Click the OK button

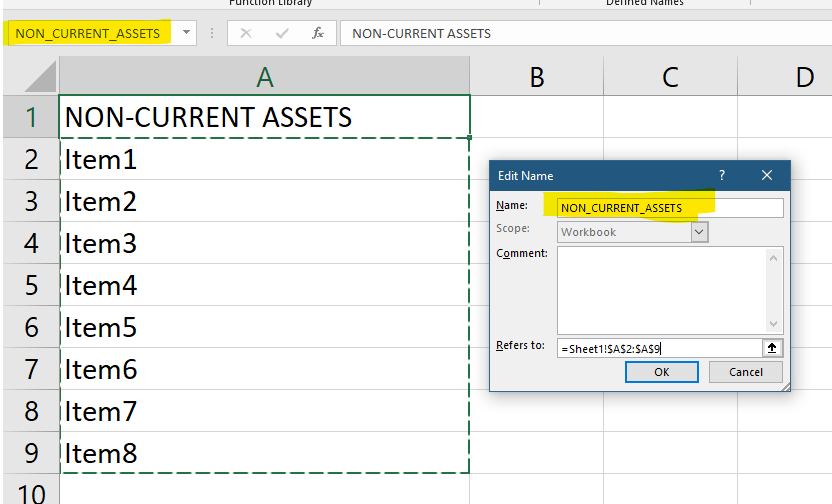(662, 372)
